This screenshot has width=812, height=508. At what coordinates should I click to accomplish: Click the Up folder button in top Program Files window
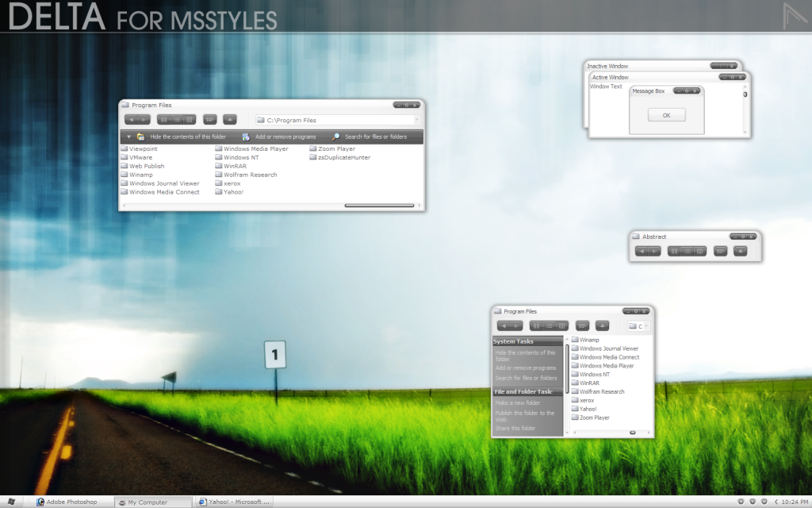tap(230, 120)
